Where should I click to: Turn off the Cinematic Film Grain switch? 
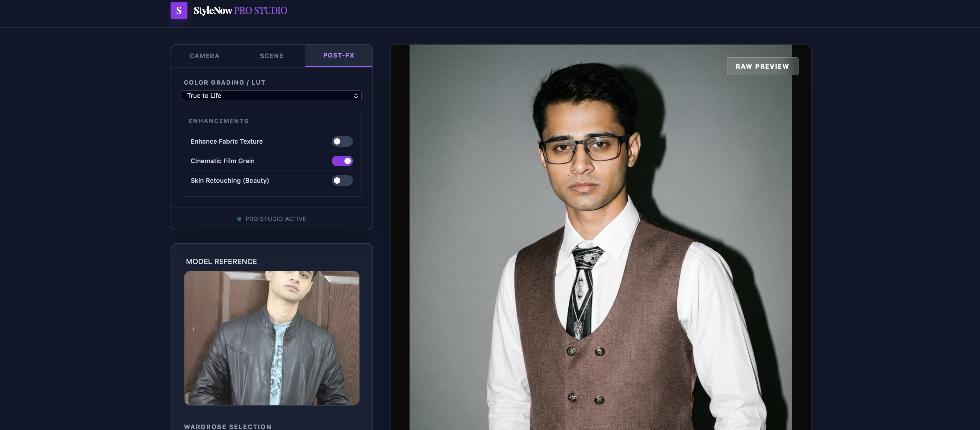coord(342,161)
